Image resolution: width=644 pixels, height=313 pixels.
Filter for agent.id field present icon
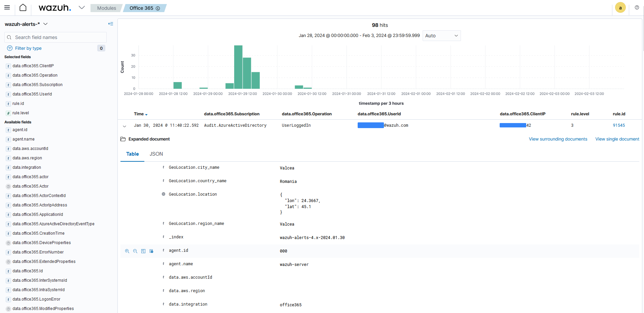pyautogui.click(x=151, y=251)
